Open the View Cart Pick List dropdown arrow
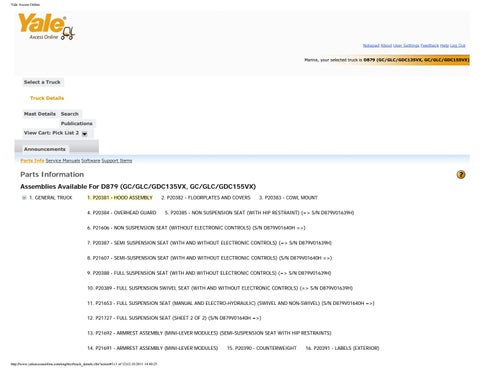 [85, 133]
